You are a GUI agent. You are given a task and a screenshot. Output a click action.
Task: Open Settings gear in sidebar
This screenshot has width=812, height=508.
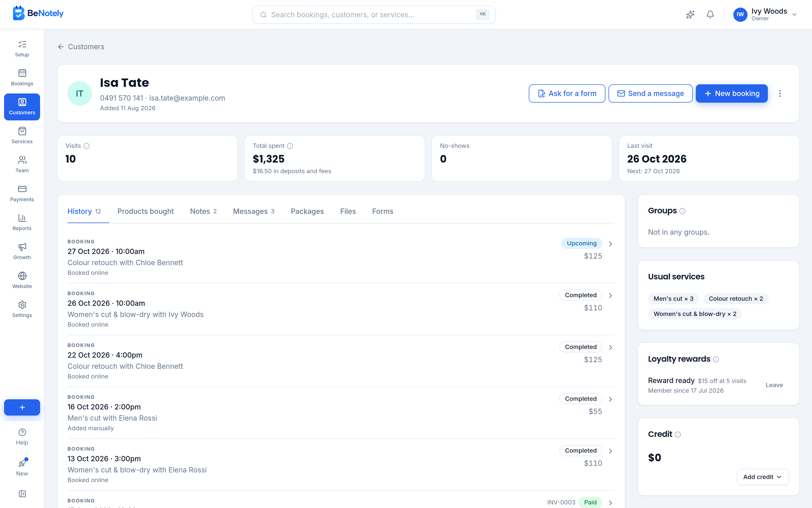click(x=22, y=309)
